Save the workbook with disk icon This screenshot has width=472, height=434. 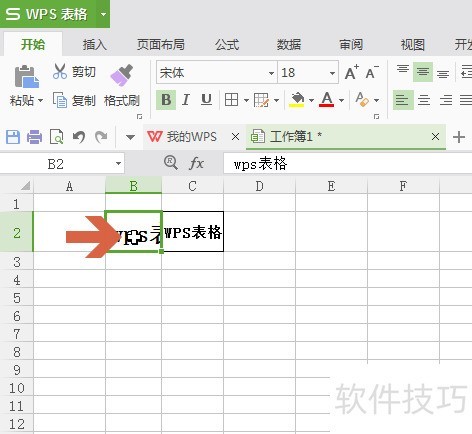tap(13, 137)
